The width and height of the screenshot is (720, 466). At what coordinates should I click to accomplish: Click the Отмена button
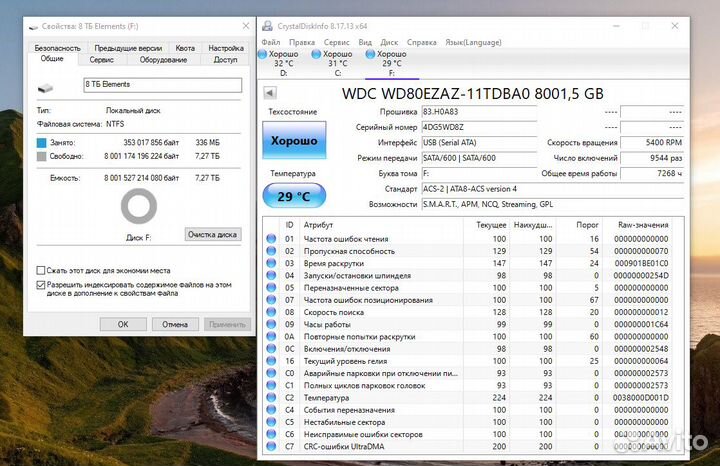(x=175, y=324)
